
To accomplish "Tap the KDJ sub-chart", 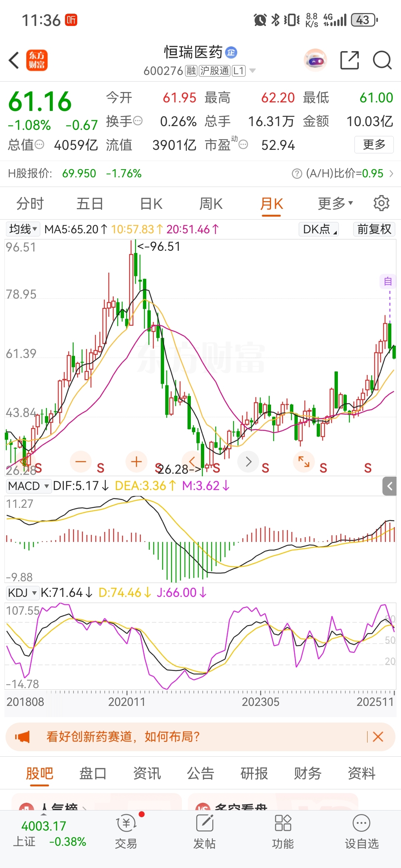I will click(x=200, y=646).
